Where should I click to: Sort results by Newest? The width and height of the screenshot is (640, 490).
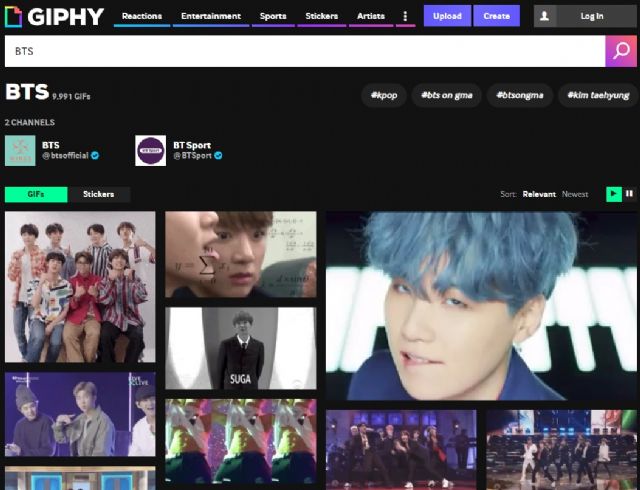[575, 194]
